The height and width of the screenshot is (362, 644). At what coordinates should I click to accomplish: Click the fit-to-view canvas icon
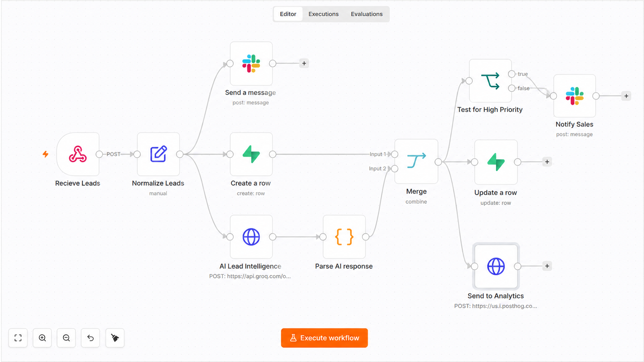(18, 338)
